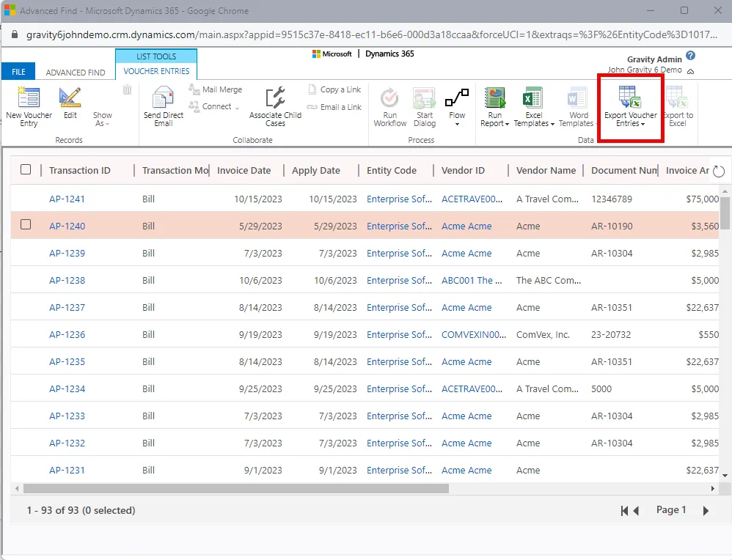Click the scroll down arrow
732x560 pixels.
tap(725, 476)
